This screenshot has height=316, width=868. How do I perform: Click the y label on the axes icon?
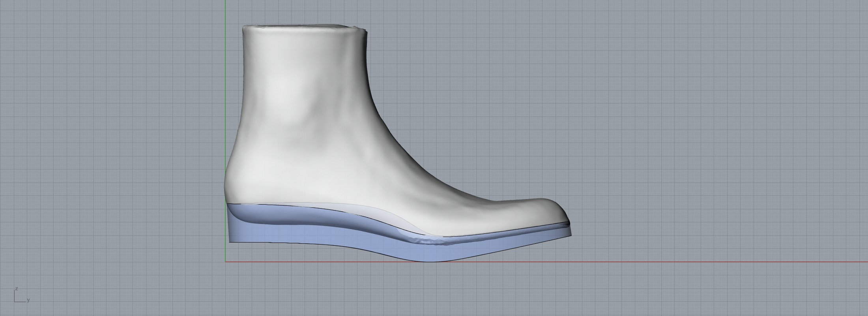click(28, 300)
